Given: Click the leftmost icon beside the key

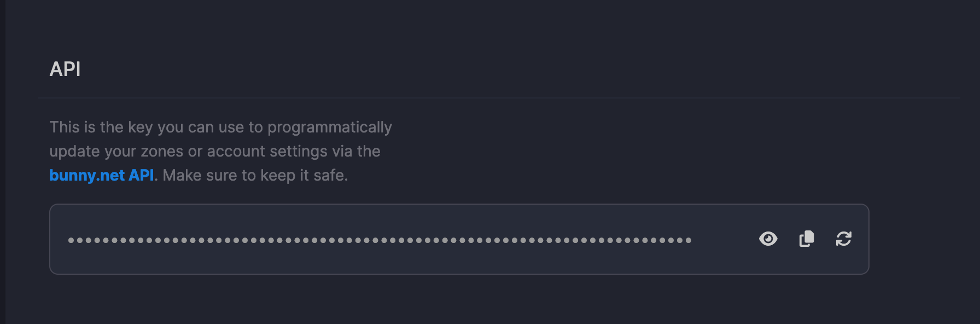Looking at the screenshot, I should coord(768,239).
